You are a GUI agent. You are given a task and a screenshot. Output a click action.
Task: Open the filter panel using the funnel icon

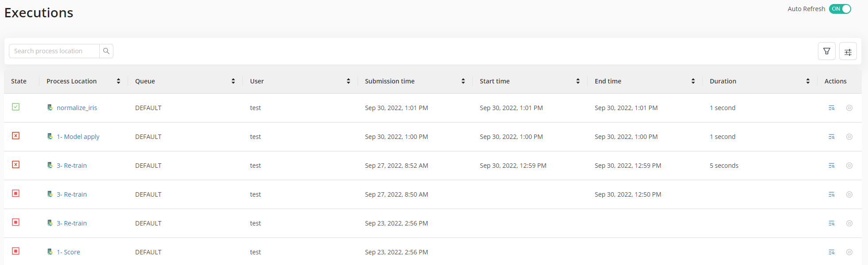pos(826,51)
